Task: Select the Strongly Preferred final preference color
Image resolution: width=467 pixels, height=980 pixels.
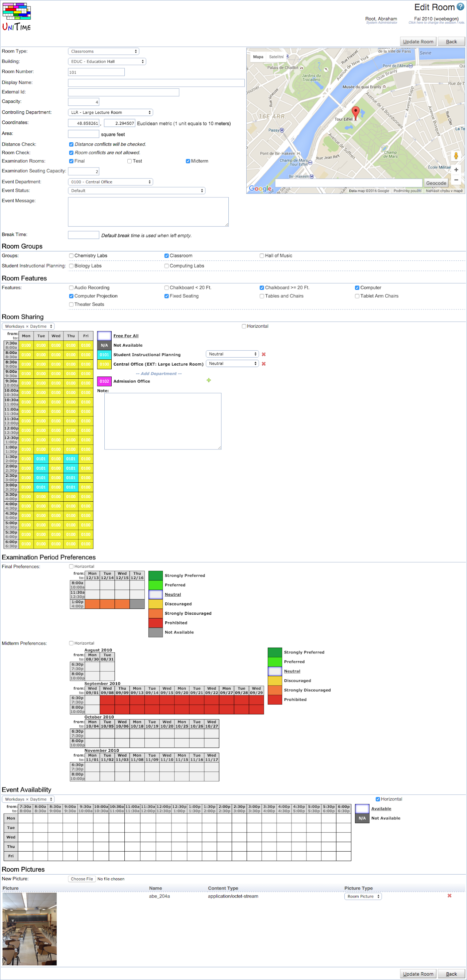Action: tap(155, 575)
